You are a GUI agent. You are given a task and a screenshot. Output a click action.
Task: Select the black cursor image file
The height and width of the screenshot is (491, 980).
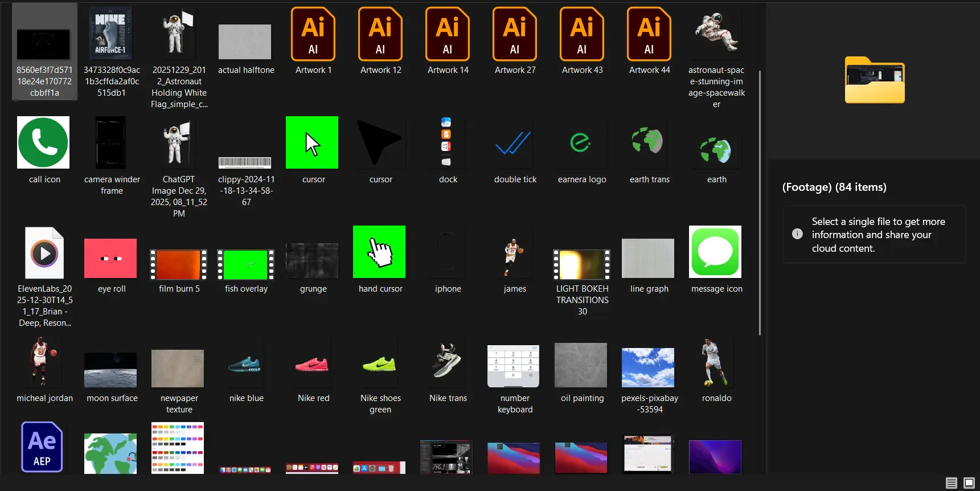click(379, 142)
